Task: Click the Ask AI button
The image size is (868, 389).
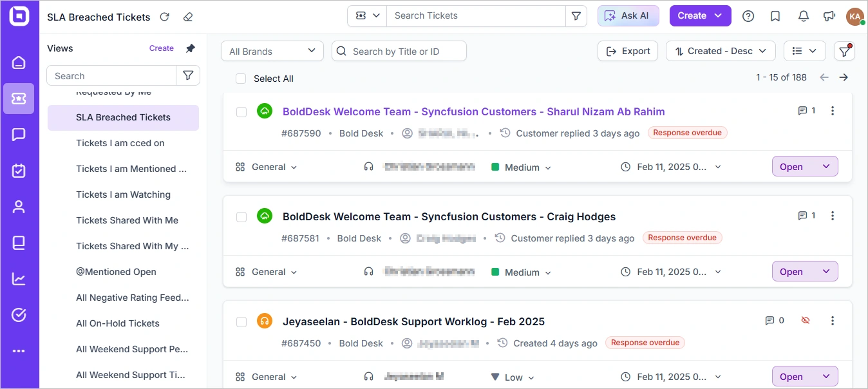Action: tap(628, 16)
